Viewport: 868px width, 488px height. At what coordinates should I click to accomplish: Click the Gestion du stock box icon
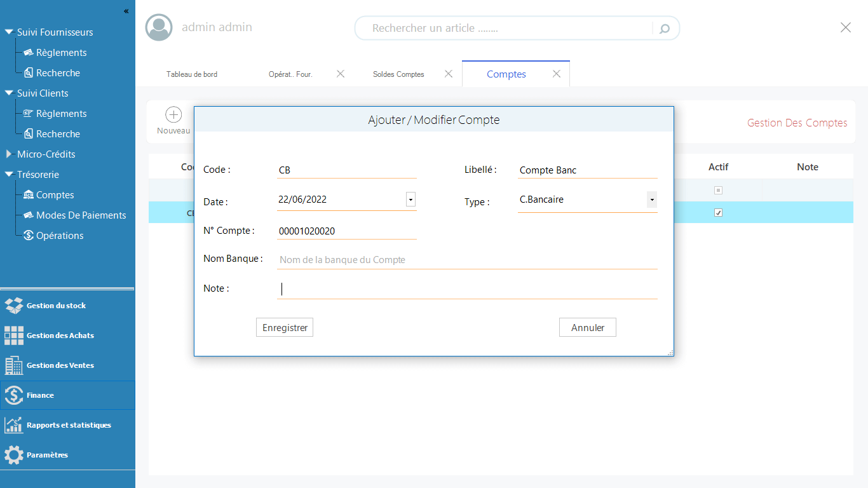click(x=13, y=306)
